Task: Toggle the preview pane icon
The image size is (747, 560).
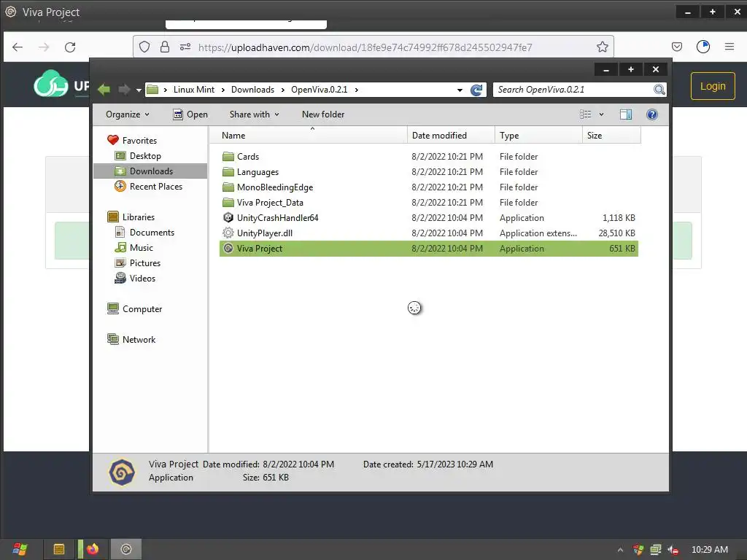Action: point(625,114)
